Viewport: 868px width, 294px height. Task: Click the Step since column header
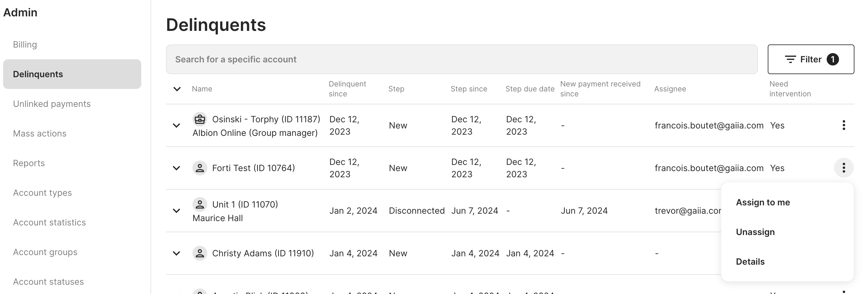tap(469, 89)
